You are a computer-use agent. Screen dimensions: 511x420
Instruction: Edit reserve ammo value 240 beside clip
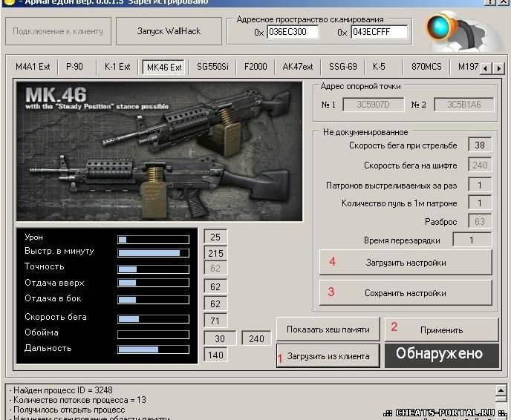256,338
